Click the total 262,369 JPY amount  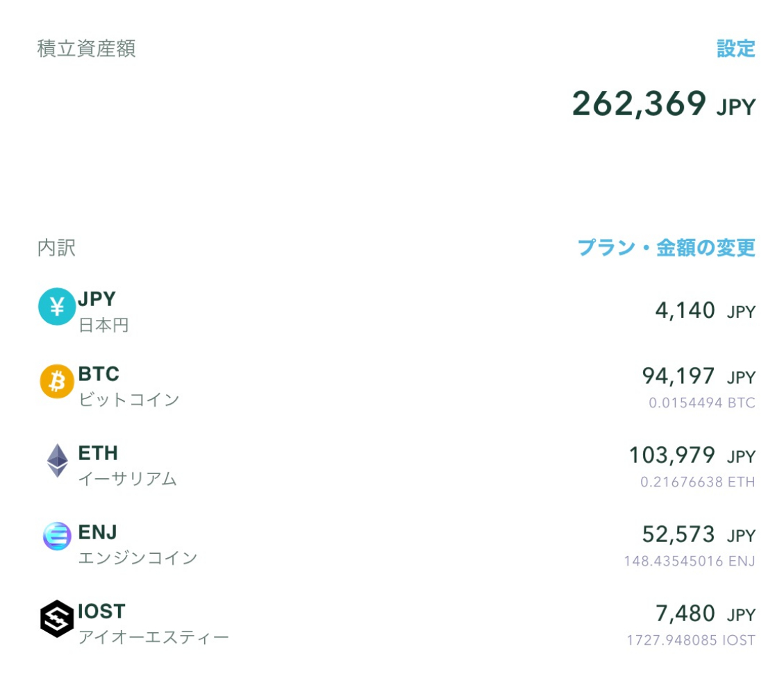663,105
